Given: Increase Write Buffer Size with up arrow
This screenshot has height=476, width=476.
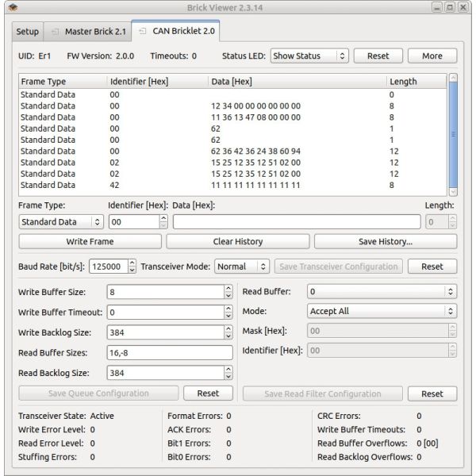Looking at the screenshot, I should [228, 289].
